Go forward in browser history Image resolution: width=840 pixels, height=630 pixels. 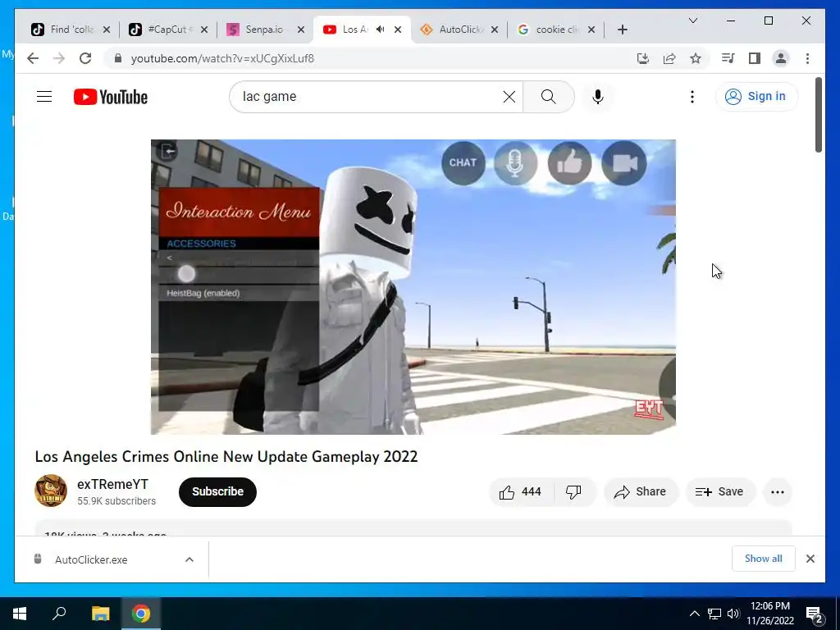(59, 58)
